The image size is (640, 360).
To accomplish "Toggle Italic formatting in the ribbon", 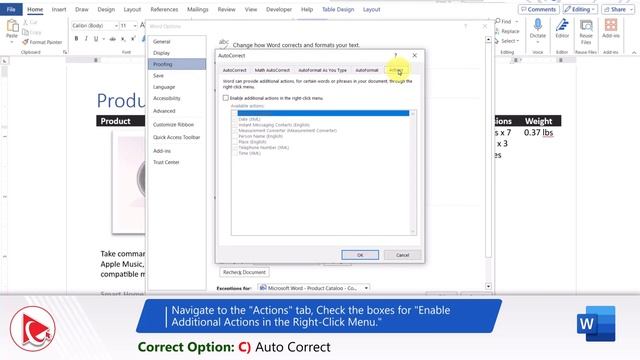I will coord(86,39).
